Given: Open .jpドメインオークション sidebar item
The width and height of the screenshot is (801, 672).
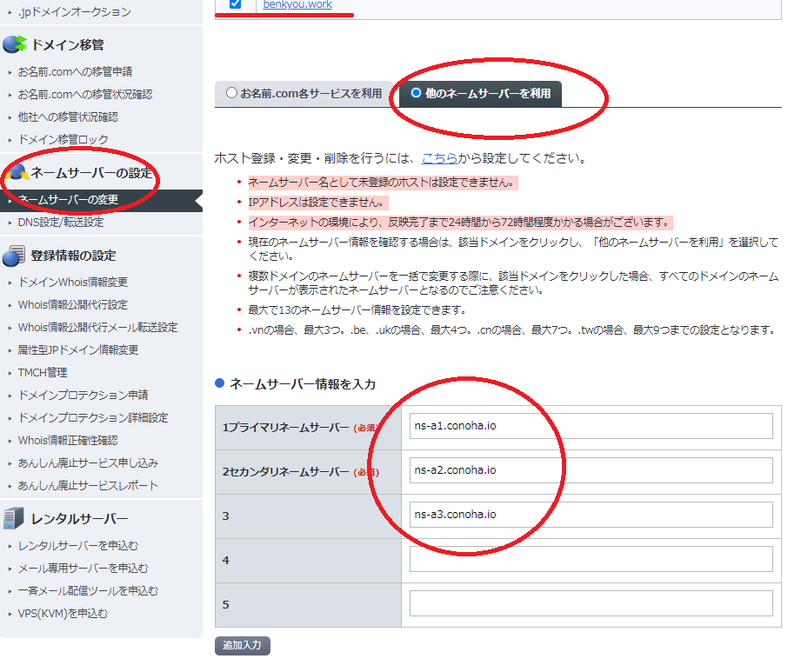Looking at the screenshot, I should tap(74, 12).
